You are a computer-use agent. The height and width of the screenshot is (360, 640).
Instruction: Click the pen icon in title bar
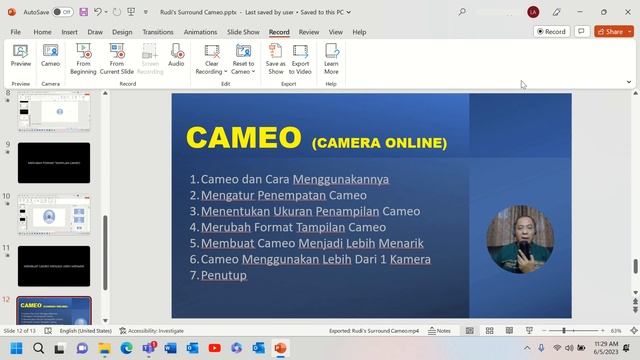(x=556, y=12)
